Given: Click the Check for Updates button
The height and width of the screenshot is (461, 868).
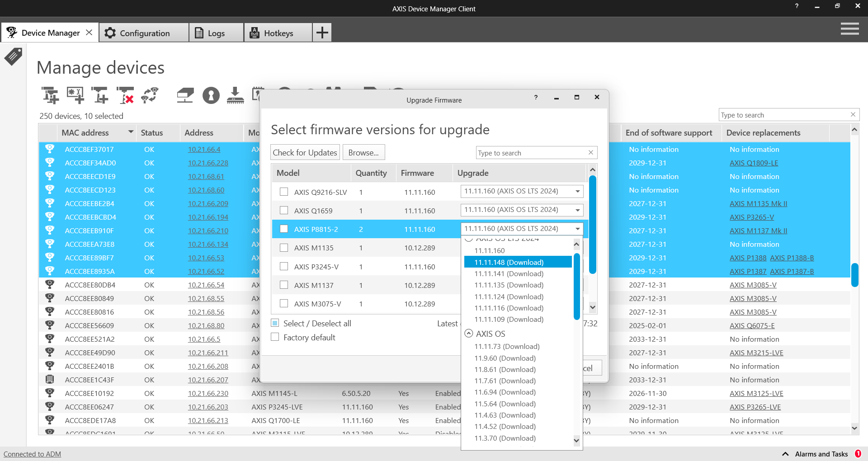Looking at the screenshot, I should coord(305,152).
